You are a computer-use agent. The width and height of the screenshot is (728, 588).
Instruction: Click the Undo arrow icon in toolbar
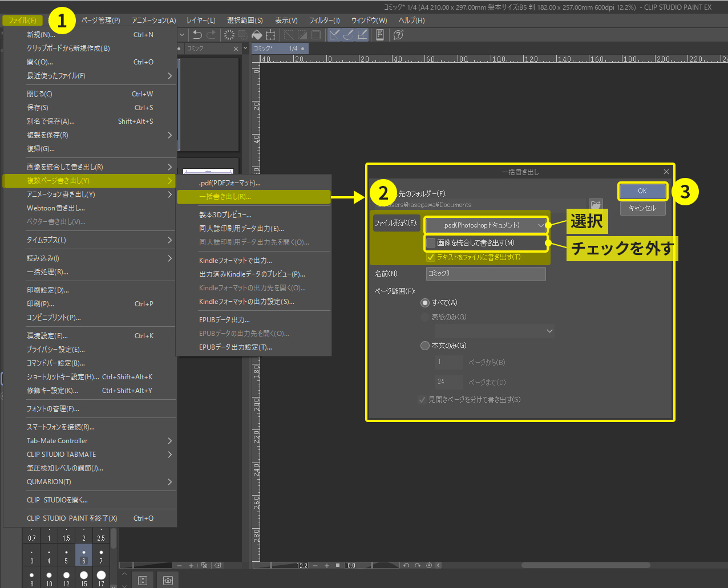(x=197, y=35)
